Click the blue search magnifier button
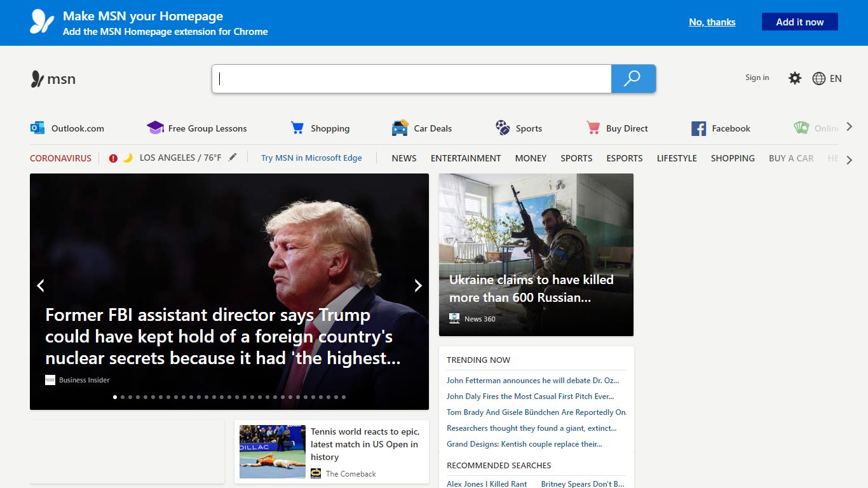The image size is (868, 488). coord(633,79)
